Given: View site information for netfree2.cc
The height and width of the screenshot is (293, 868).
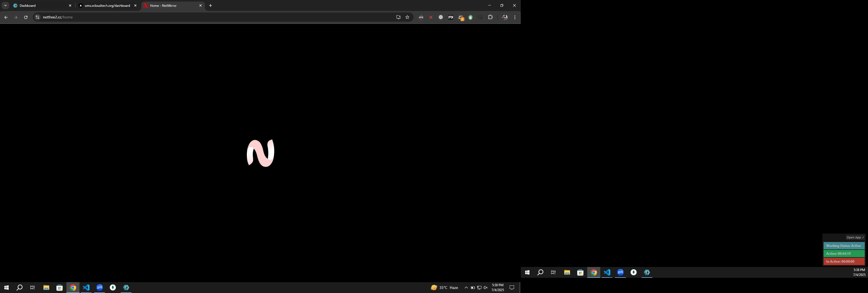Looking at the screenshot, I should 37,17.
